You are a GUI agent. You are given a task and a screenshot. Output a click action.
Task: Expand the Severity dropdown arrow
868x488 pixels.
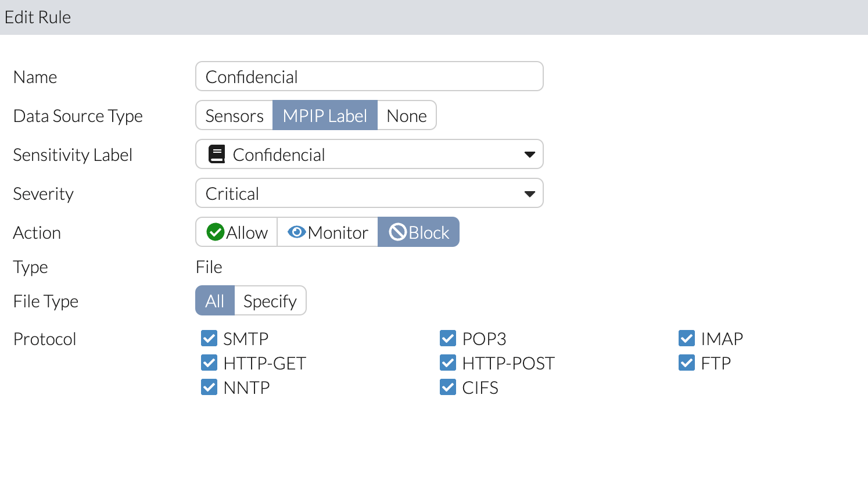pyautogui.click(x=529, y=193)
